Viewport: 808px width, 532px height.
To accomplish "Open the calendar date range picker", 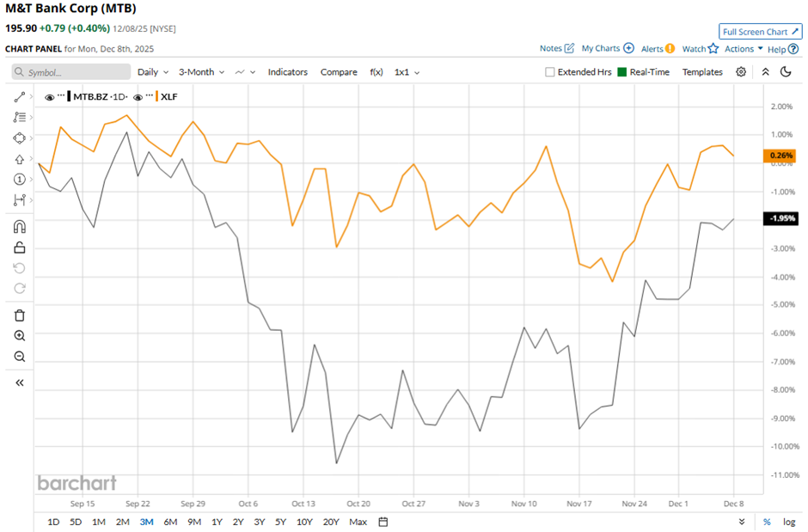I will [383, 522].
